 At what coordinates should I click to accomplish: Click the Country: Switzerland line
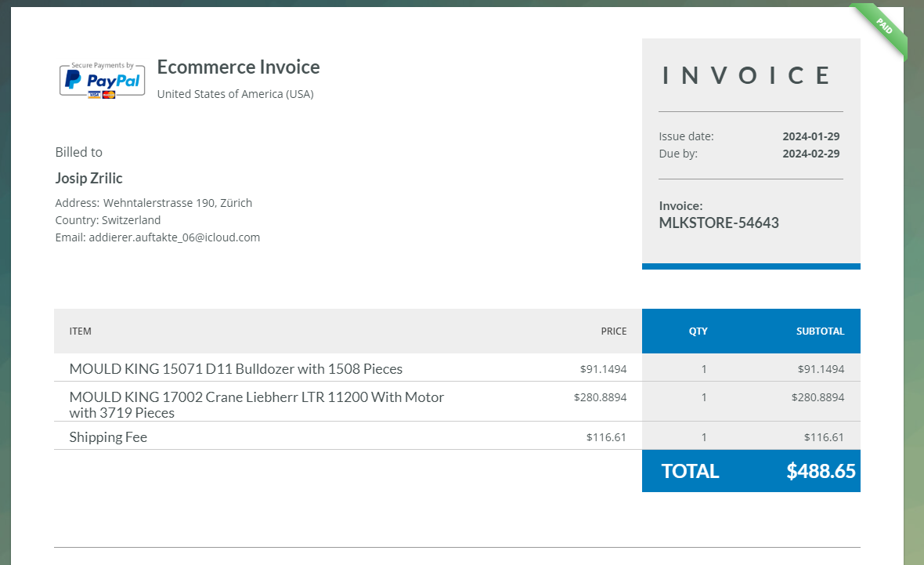pos(108,220)
